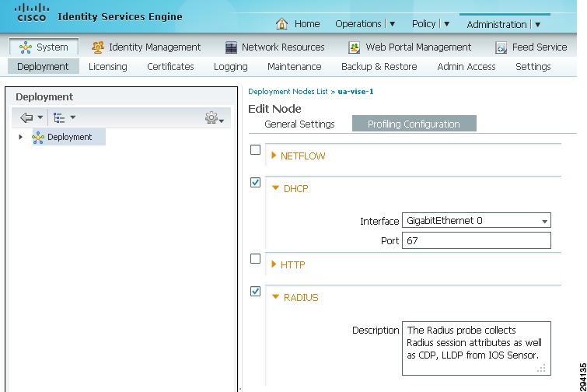The height and width of the screenshot is (392, 587).
Task: Click the Deployment Nodes List breadcrumb link
Action: point(288,92)
